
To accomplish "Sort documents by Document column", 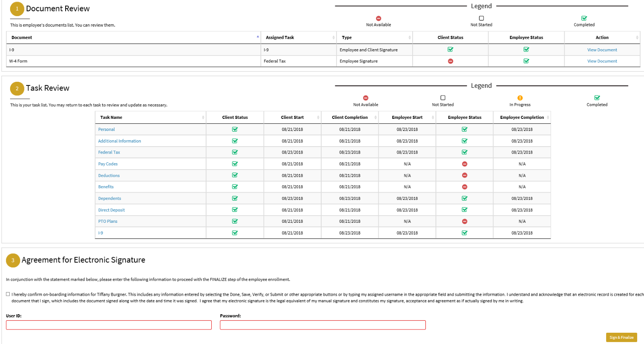I will click(133, 37).
